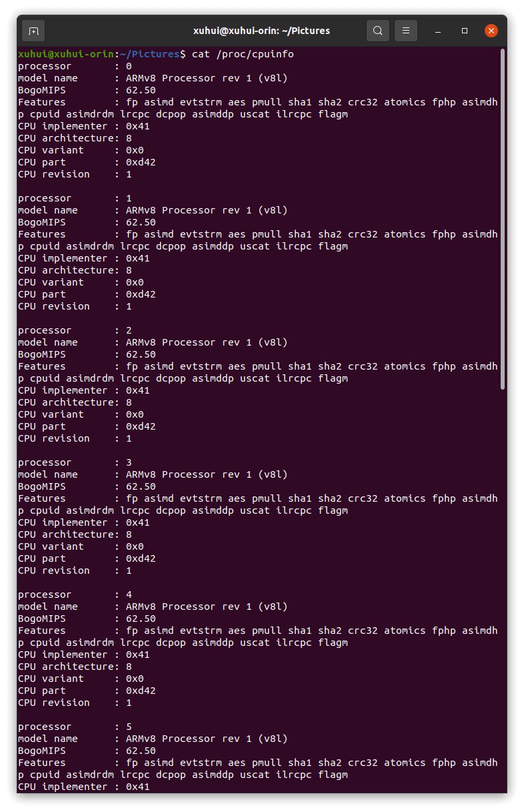Minimize the terminal window
Screen dimensions: 524x812
coord(439,31)
